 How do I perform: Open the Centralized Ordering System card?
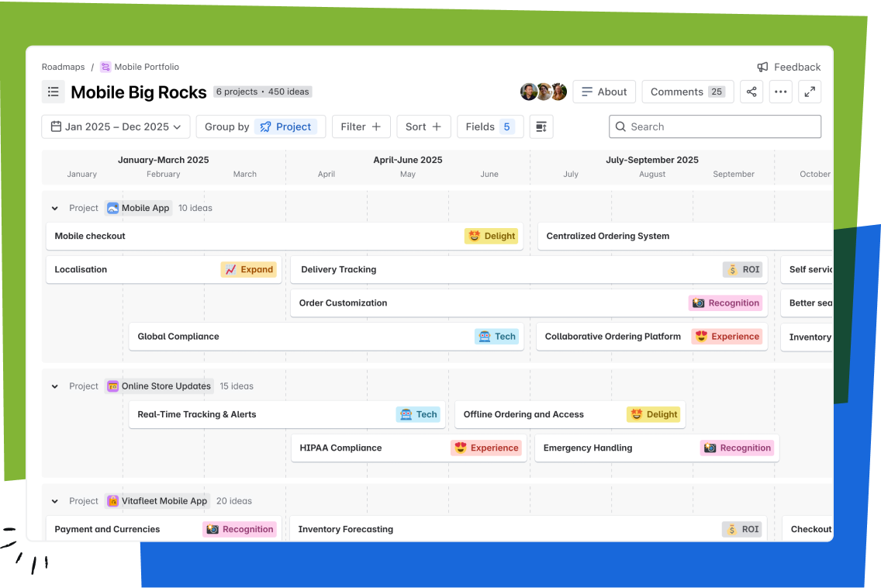coord(685,236)
